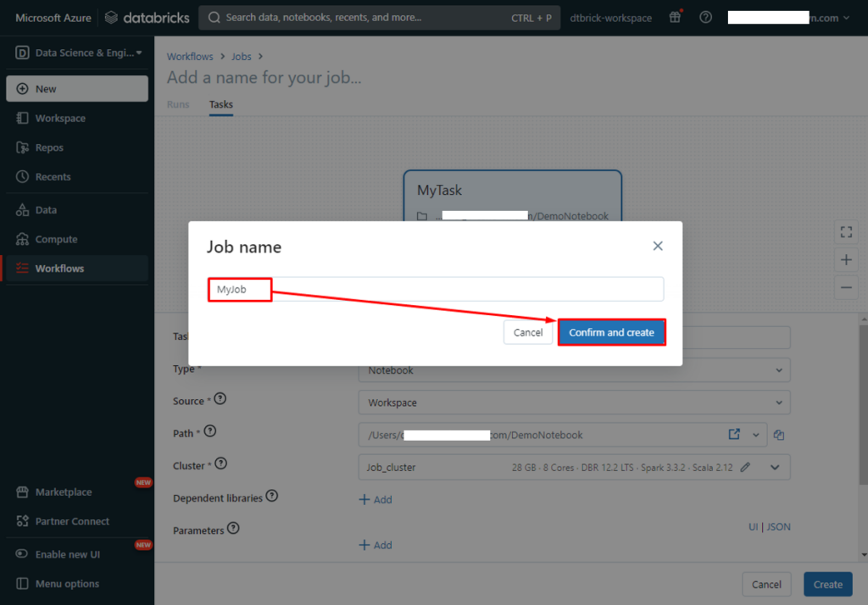Select Workflows in the sidebar

pos(77,269)
